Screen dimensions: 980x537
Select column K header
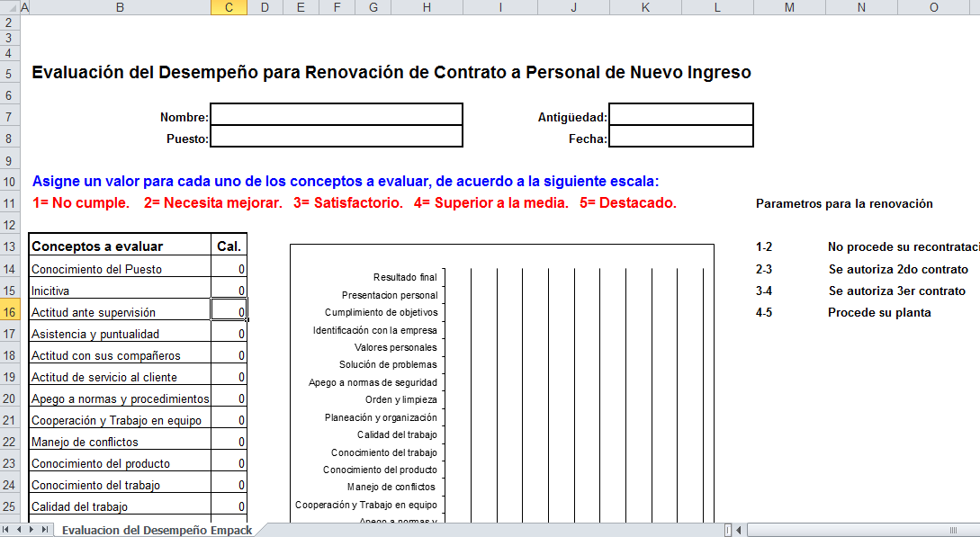pos(645,7)
